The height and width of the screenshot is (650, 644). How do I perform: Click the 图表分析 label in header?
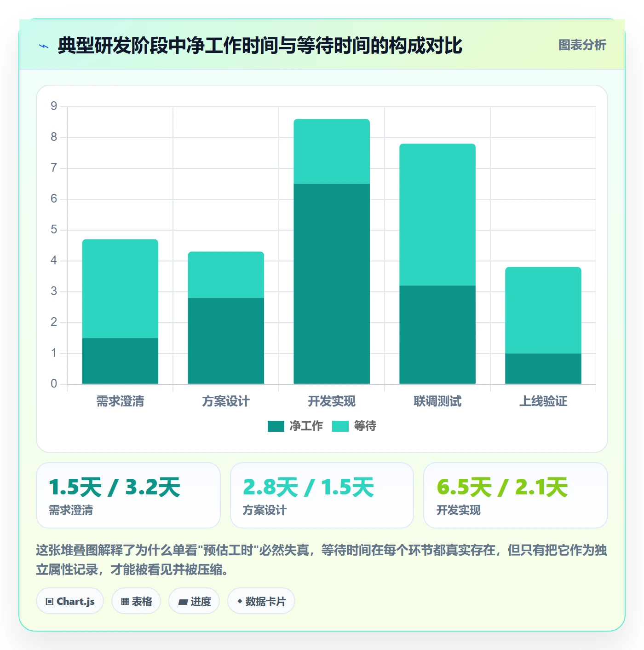(582, 45)
